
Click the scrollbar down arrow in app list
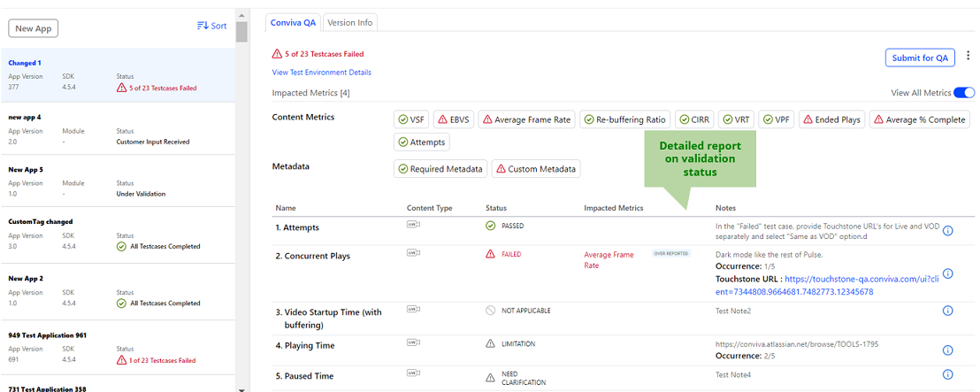click(x=241, y=388)
